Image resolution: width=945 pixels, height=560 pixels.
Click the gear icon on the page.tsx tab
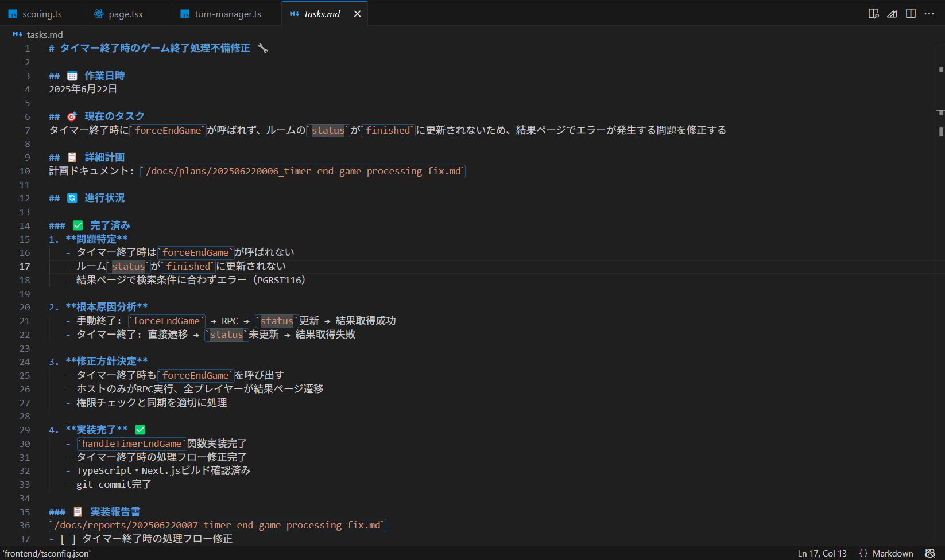pos(98,13)
